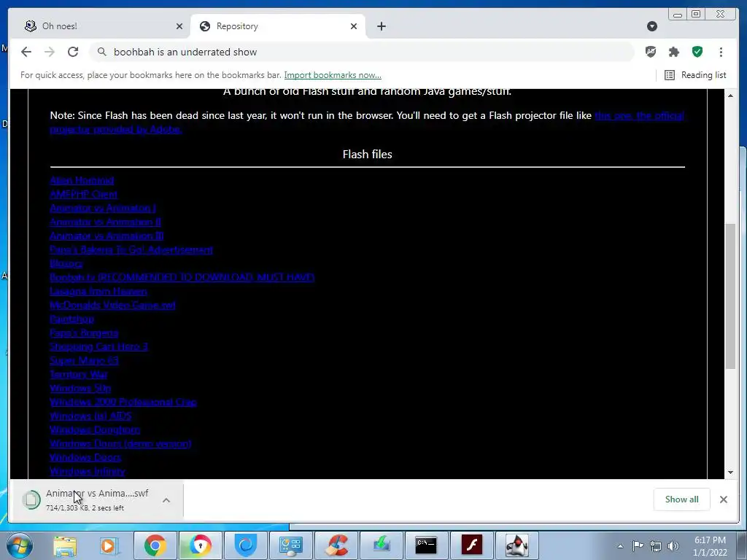Open the AMFPHP Client link
Viewport: 747px width, 560px height.
[x=83, y=194]
